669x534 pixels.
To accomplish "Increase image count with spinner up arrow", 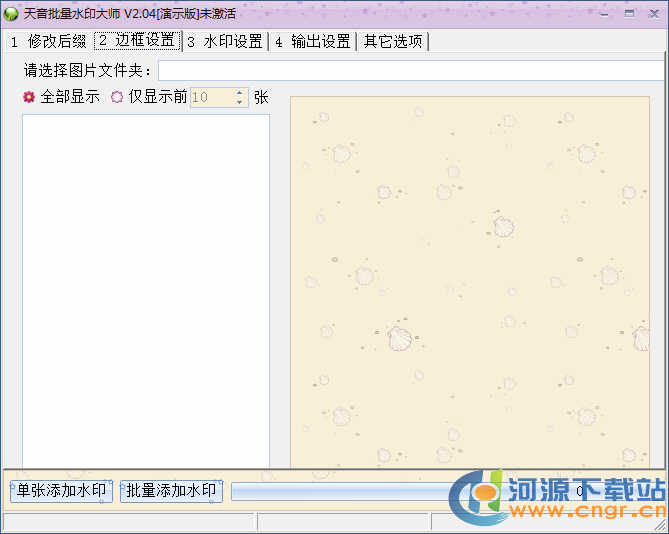I will pyautogui.click(x=239, y=93).
